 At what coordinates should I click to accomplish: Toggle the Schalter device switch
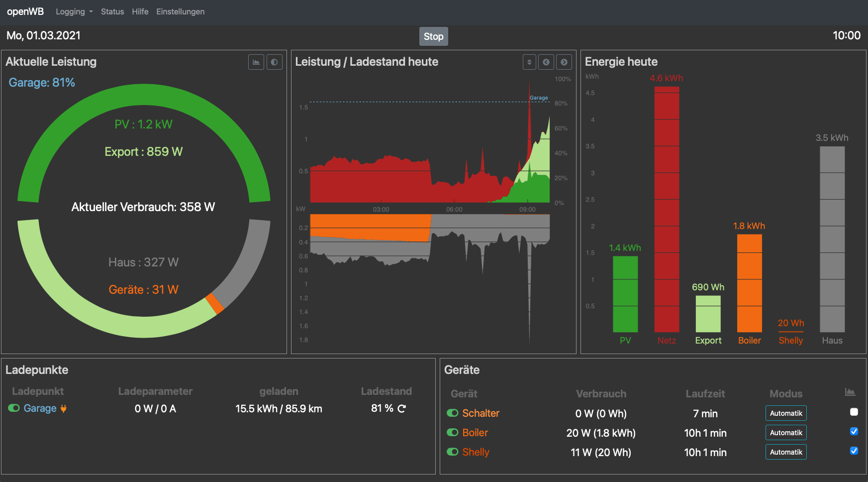(453, 413)
